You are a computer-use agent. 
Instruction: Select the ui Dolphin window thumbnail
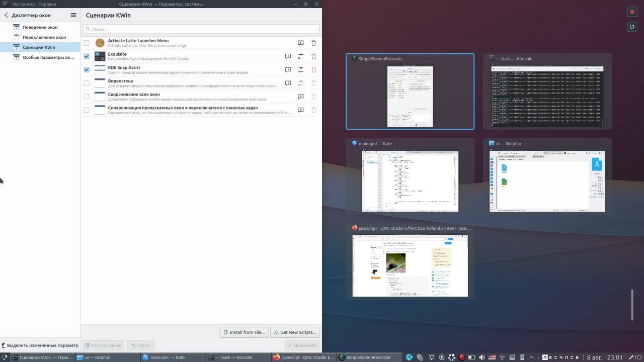coord(547,176)
